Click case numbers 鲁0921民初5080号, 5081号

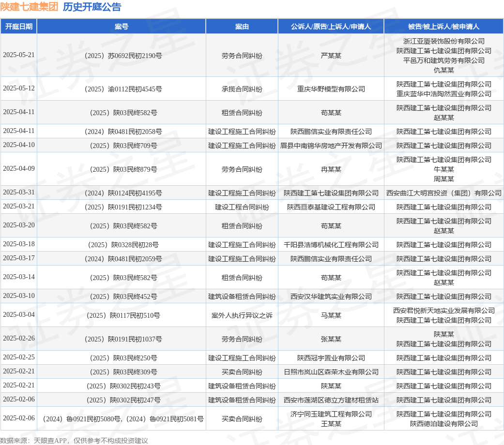[x=123, y=419]
